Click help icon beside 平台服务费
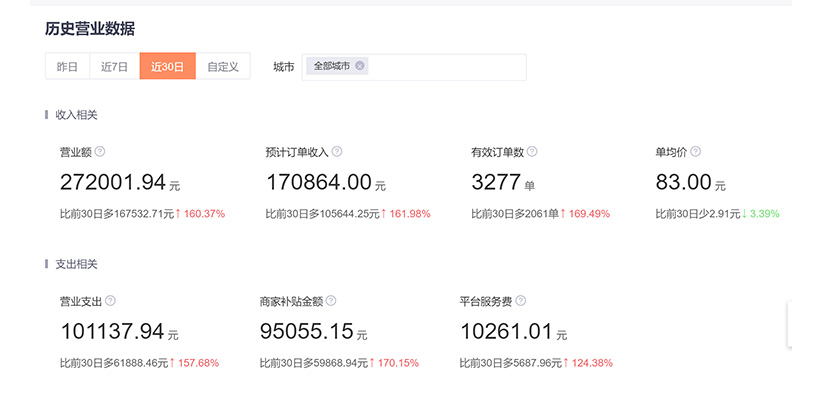 coord(520,301)
